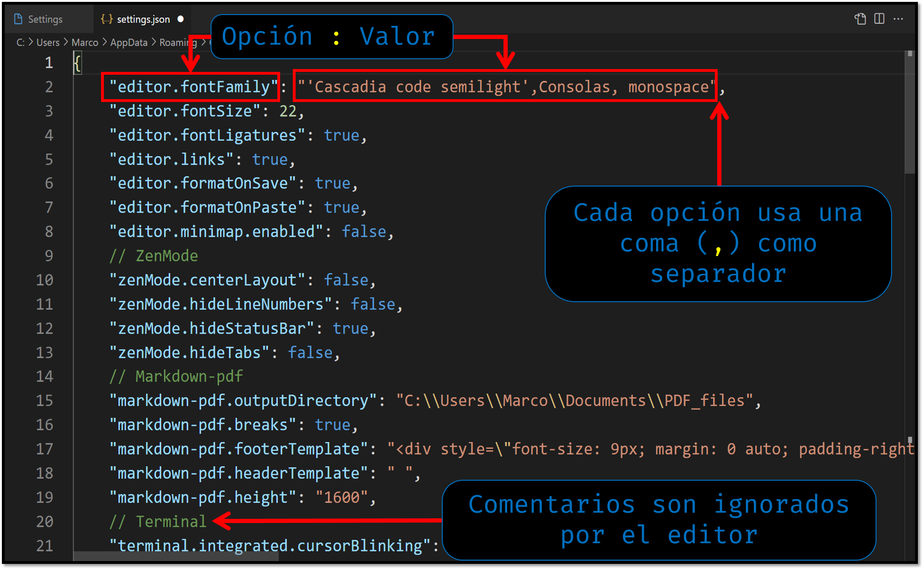
Task: Click the C: breadcrumb segment
Action: (20, 43)
